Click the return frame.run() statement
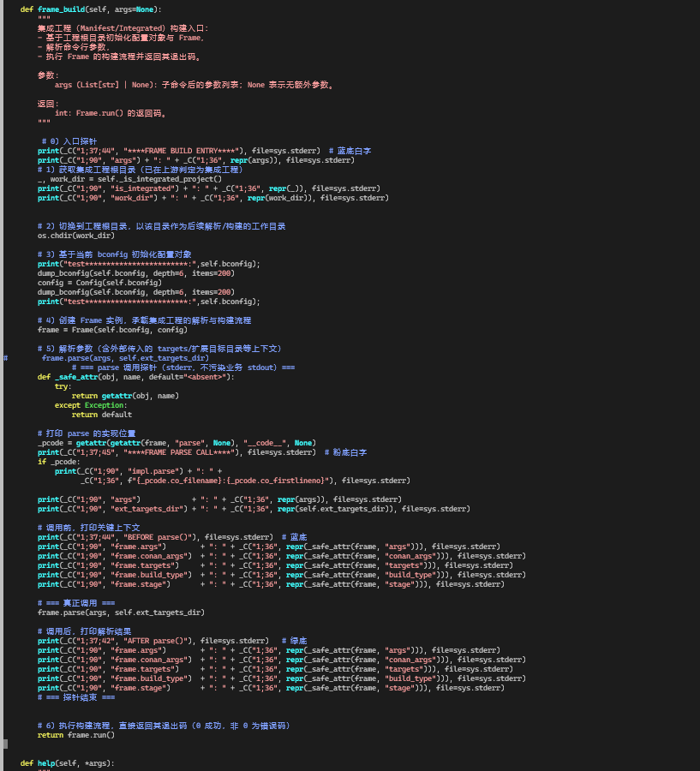The image size is (700, 771). (x=75, y=734)
